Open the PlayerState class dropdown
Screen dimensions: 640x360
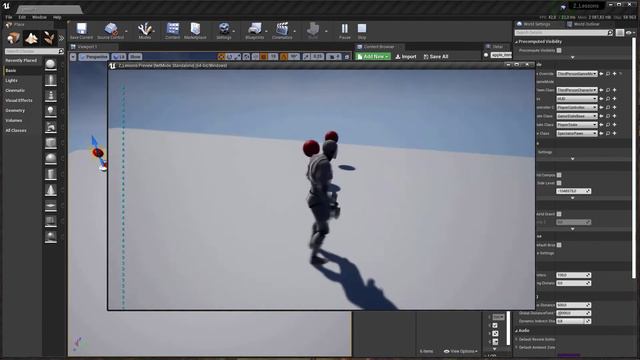[x=577, y=125]
